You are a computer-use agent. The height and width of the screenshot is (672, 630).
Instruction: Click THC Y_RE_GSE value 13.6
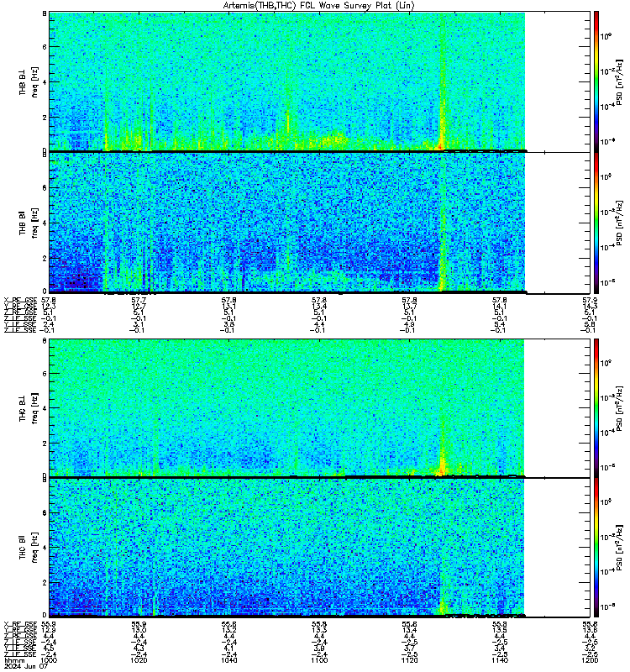point(590,630)
